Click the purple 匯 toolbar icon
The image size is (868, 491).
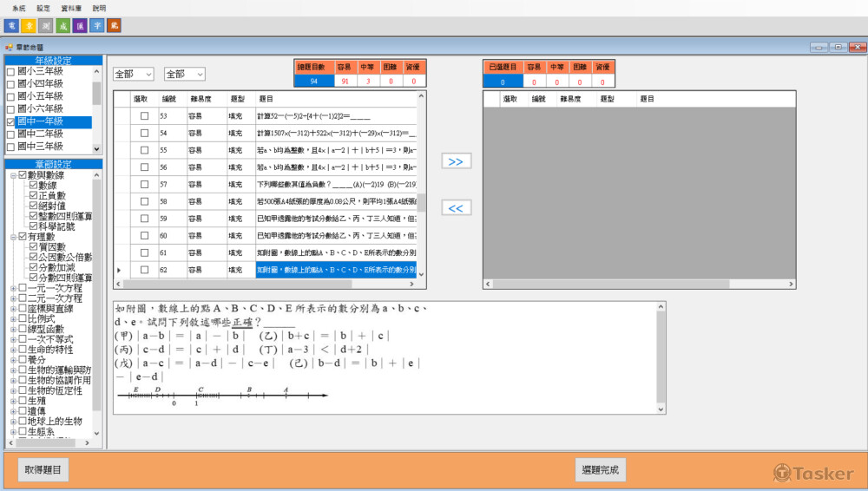(80, 25)
